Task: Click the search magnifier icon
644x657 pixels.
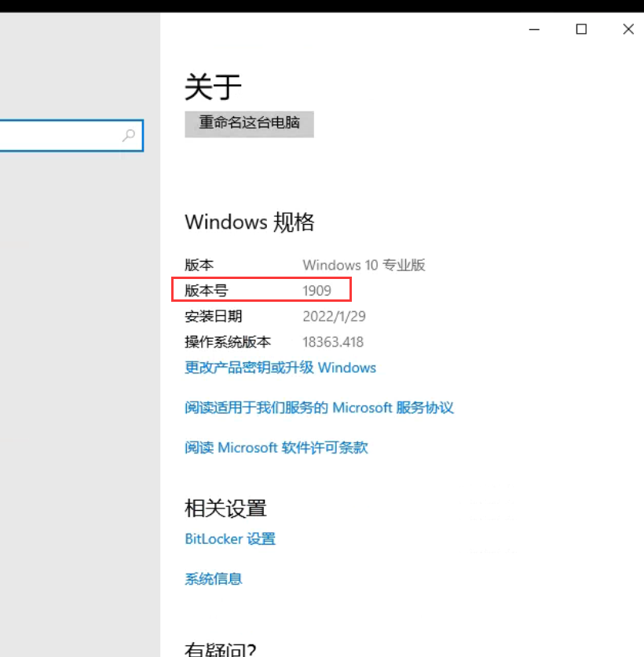Action: pos(129,135)
